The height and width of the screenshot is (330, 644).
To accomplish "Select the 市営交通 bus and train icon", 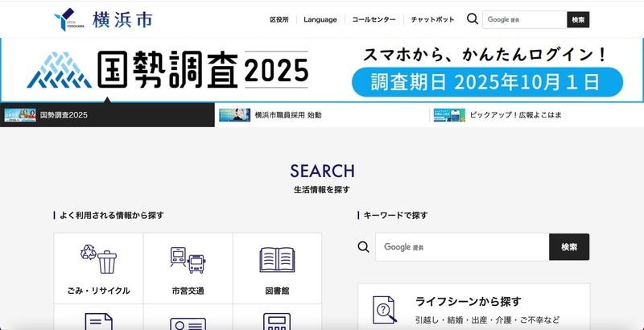I will (188, 270).
